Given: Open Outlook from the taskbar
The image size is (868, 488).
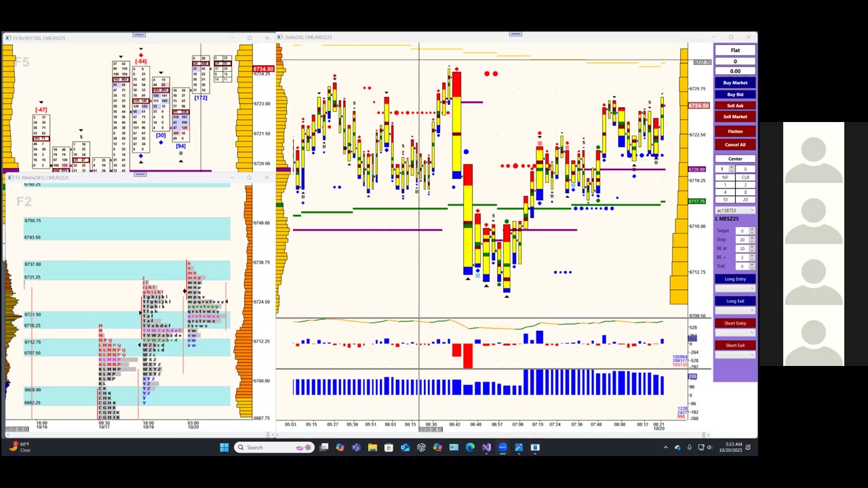Looking at the screenshot, I should [x=405, y=447].
